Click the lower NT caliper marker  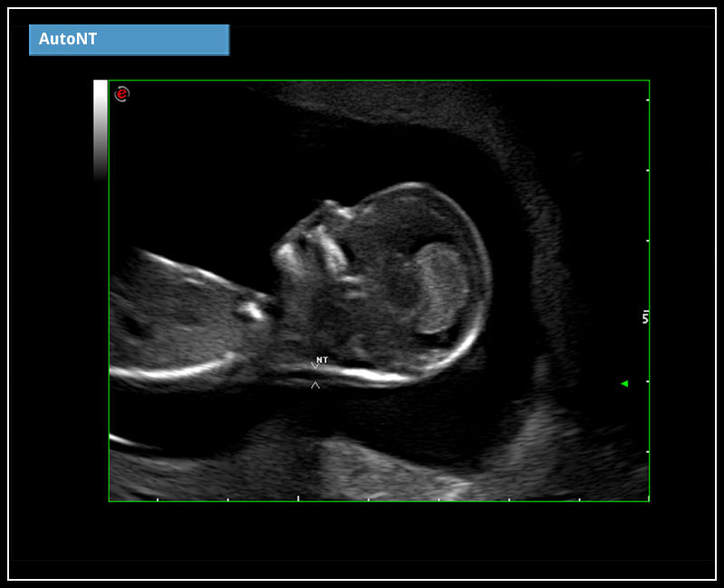pyautogui.click(x=315, y=385)
